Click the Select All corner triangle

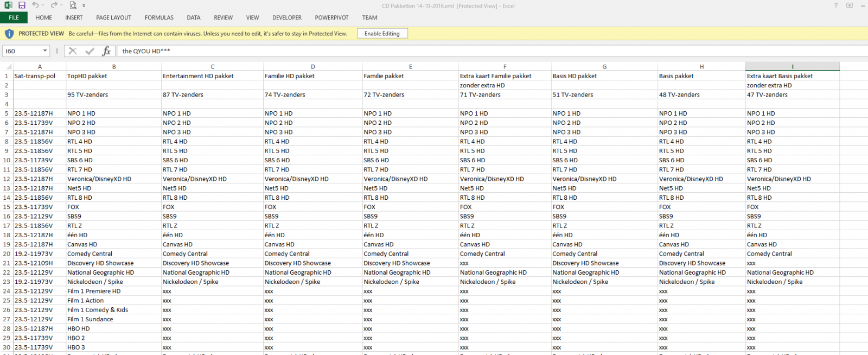(x=9, y=67)
